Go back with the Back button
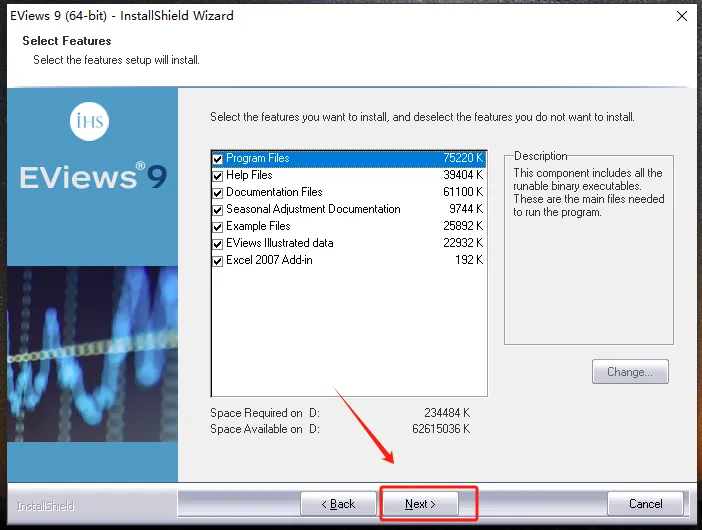Screen dimensions: 702x530 pyautogui.click(x=338, y=504)
